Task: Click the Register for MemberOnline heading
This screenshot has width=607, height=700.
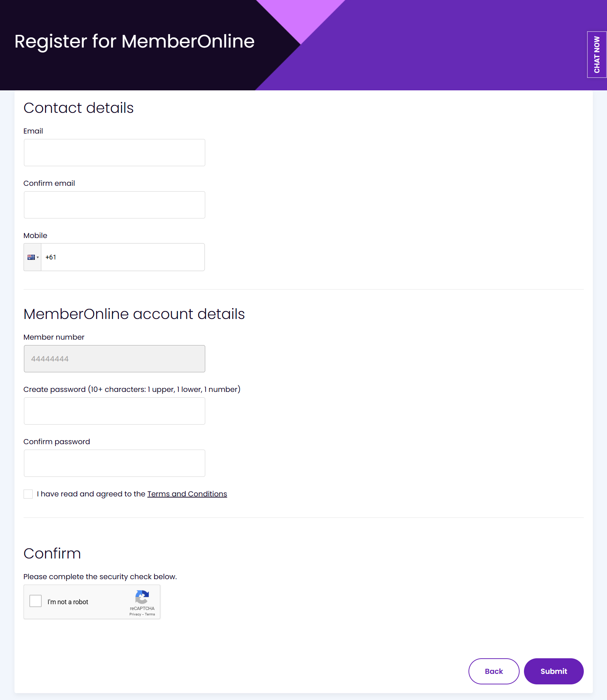Action: point(135,41)
